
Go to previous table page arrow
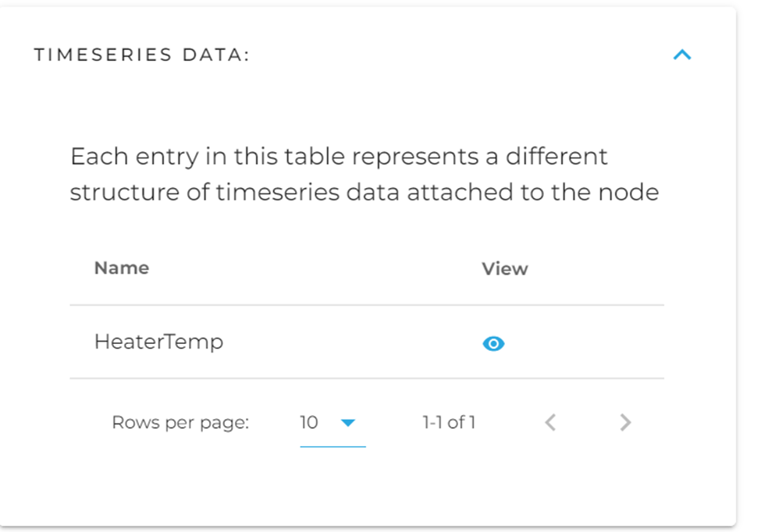[x=550, y=423]
